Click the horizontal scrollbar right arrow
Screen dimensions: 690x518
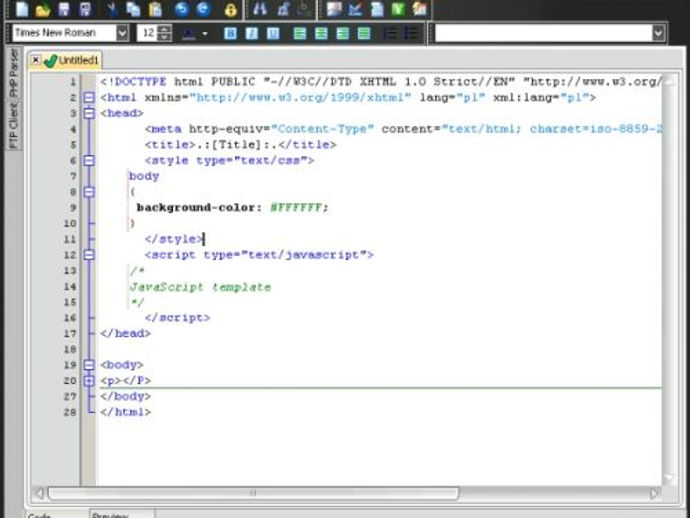point(654,493)
